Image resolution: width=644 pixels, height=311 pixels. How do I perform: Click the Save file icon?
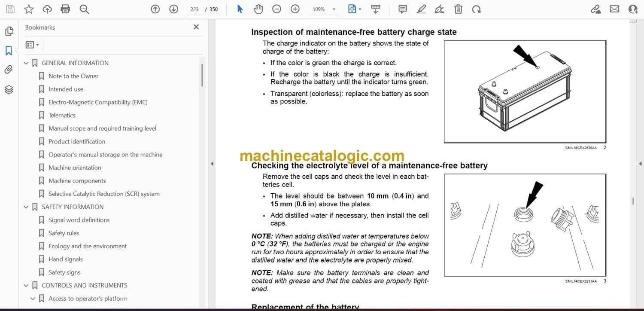click(x=10, y=9)
